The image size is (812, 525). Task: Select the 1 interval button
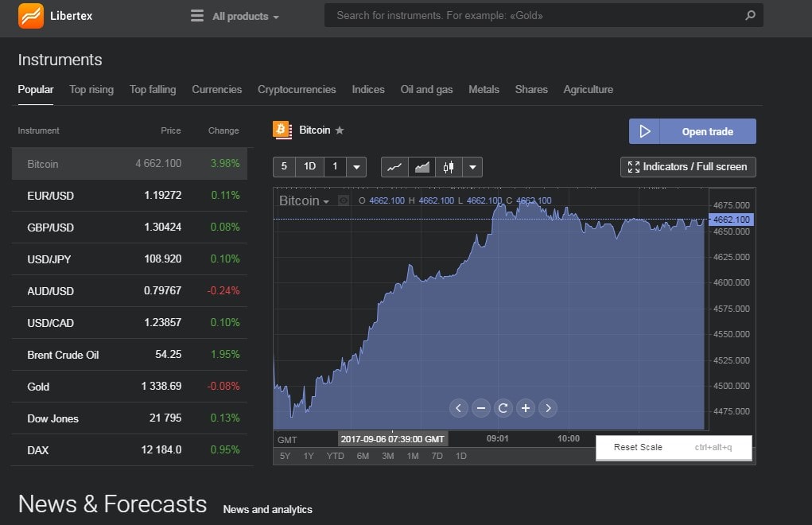(x=335, y=167)
